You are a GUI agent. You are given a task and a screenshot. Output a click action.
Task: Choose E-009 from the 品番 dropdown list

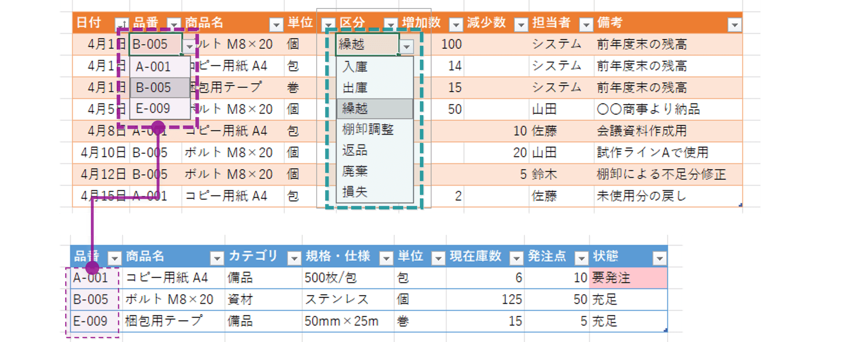coord(160,108)
